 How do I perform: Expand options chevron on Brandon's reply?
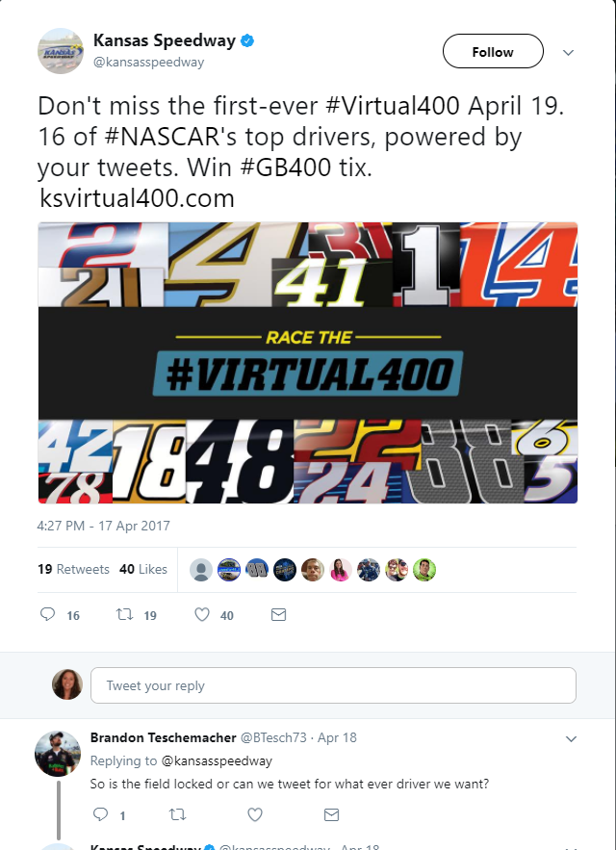tap(571, 738)
